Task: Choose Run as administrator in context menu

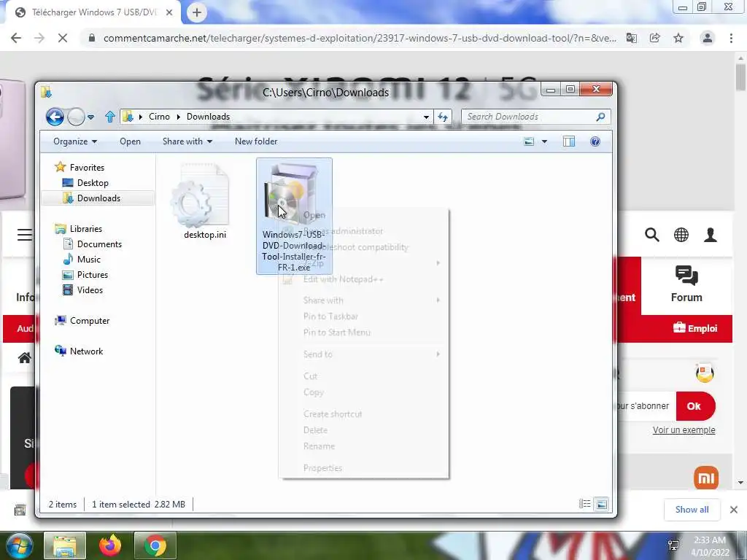Action: [x=363, y=231]
